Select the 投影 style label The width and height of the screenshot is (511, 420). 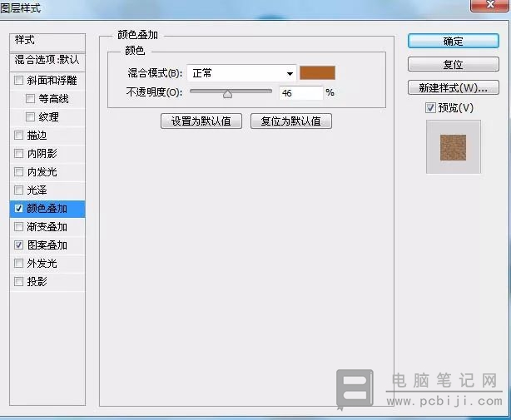37,281
